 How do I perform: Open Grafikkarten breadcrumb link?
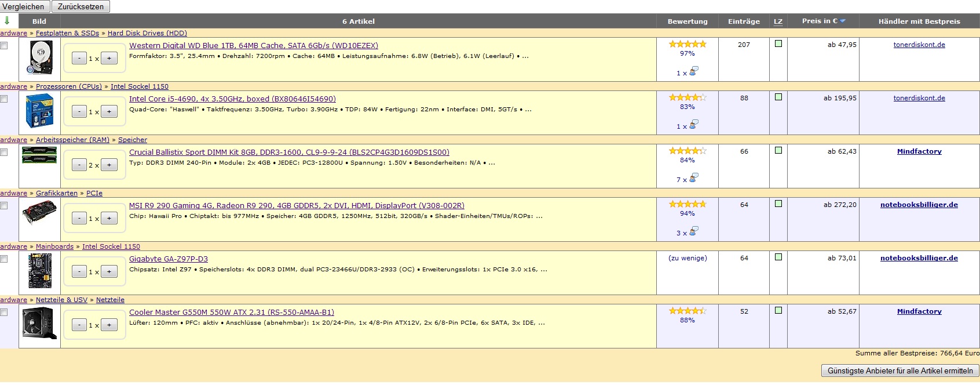coord(57,193)
